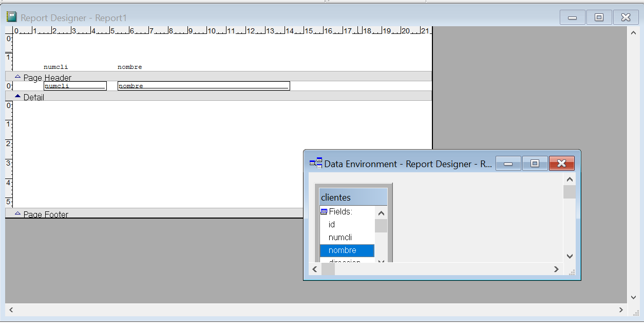
Task: Select the numcli field in clientes list
Action: [340, 238]
